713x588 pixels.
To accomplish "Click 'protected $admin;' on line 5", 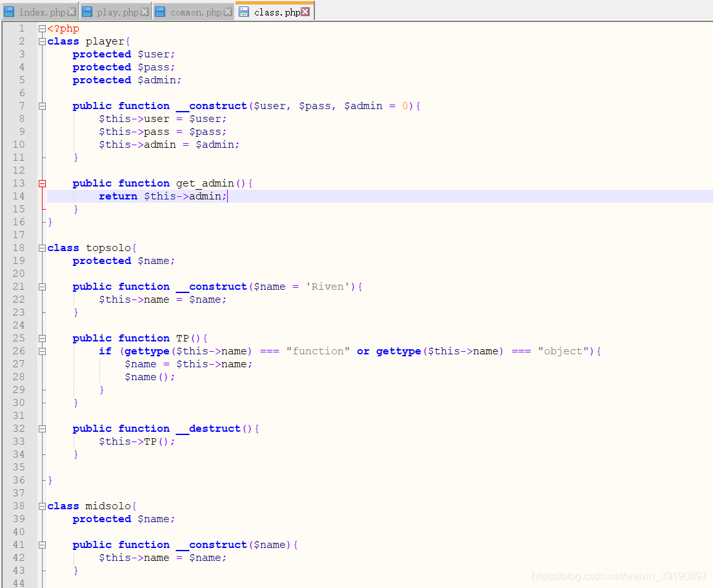I will coord(127,80).
